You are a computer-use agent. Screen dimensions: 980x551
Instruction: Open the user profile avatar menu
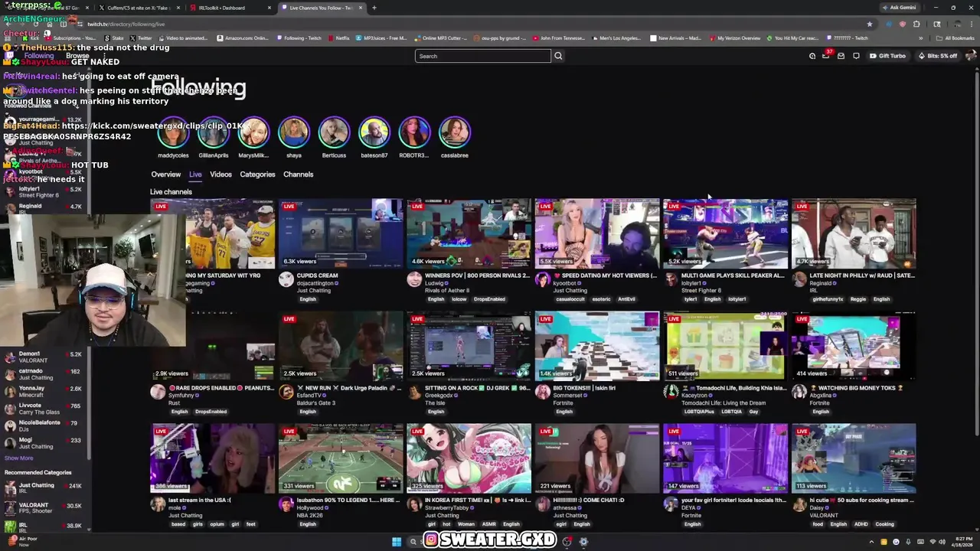[x=971, y=56]
